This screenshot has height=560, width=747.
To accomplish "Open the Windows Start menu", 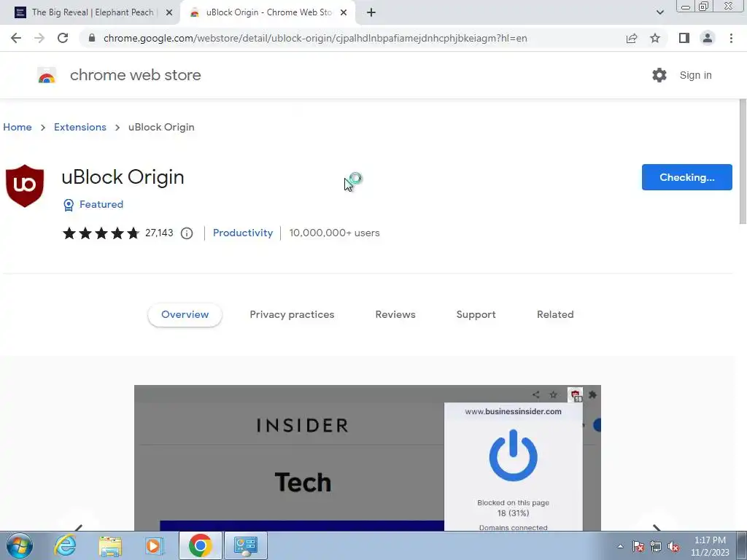I will click(x=19, y=545).
